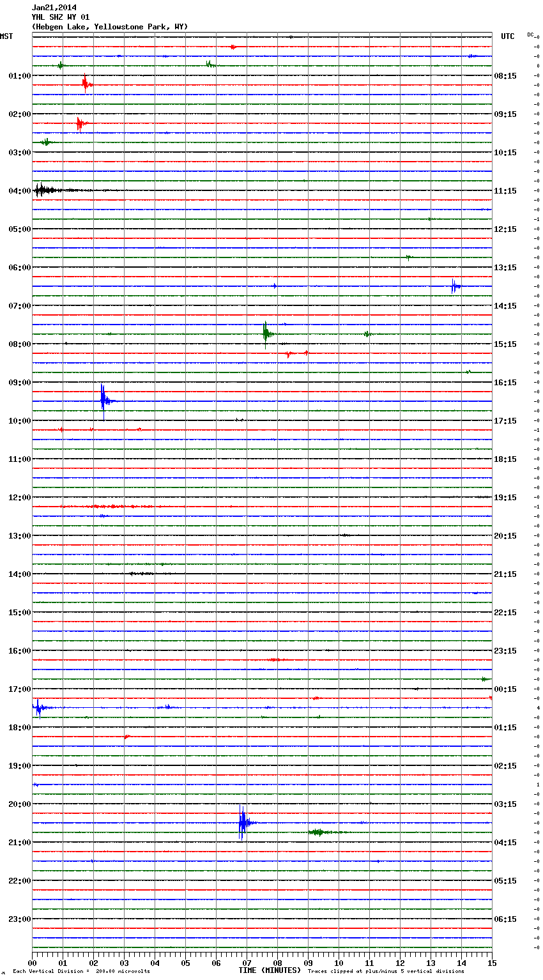Click the date text 'Jan21,2014'
543x980 pixels.
(54, 8)
